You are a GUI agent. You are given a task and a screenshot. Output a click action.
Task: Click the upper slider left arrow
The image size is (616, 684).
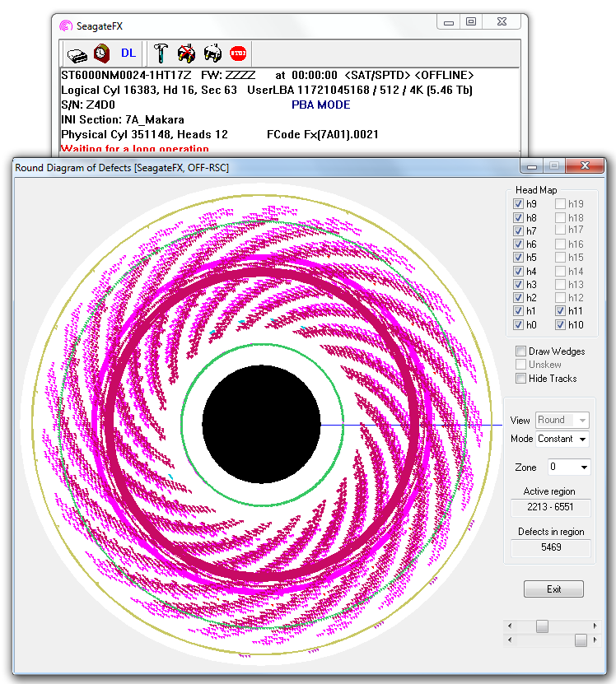coord(510,626)
